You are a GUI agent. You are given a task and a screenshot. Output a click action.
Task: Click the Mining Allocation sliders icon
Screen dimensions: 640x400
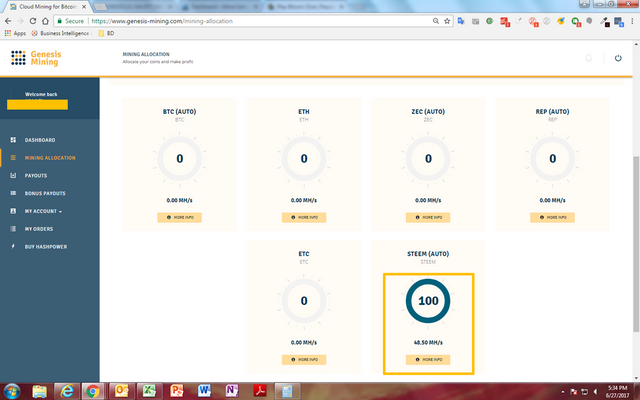(x=13, y=158)
